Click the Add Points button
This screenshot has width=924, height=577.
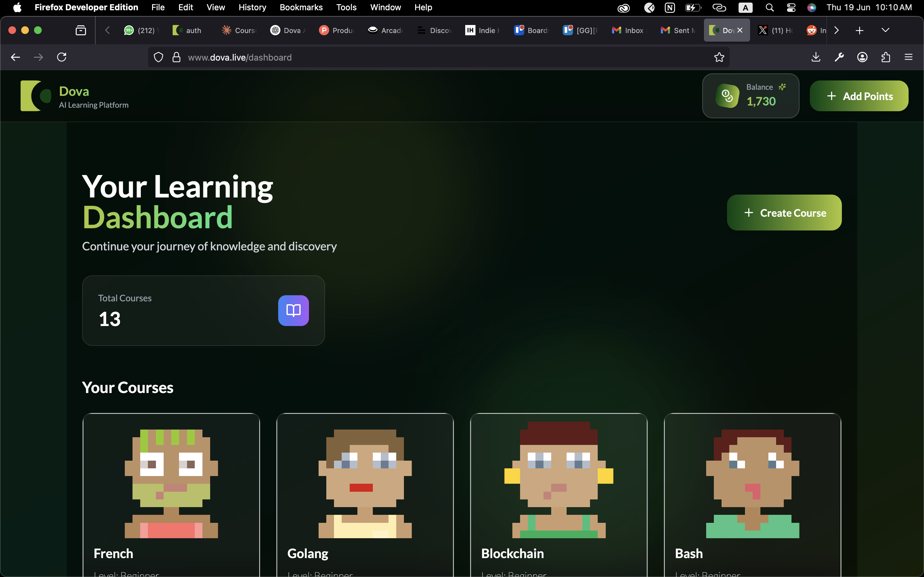tap(859, 96)
